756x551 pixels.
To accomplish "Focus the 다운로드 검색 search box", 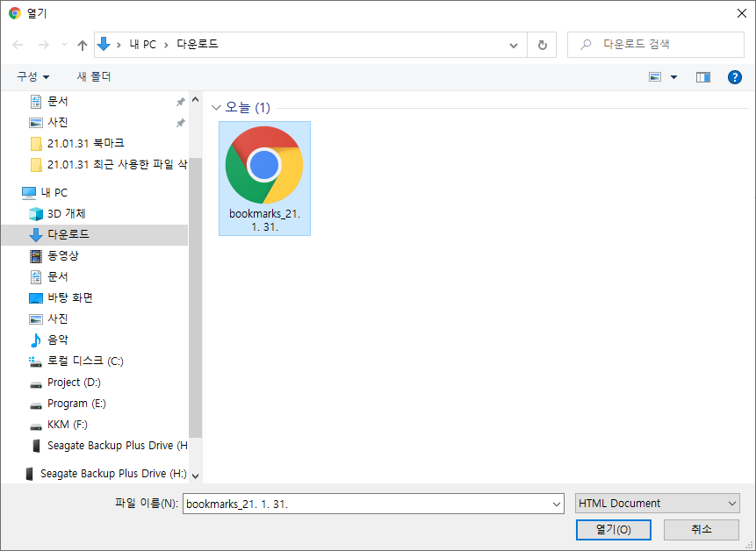I will point(656,45).
